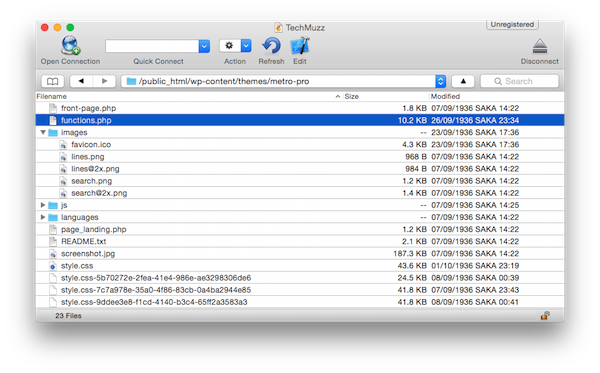Click the Edit hammer icon
The width and height of the screenshot is (600, 373).
[x=300, y=46]
